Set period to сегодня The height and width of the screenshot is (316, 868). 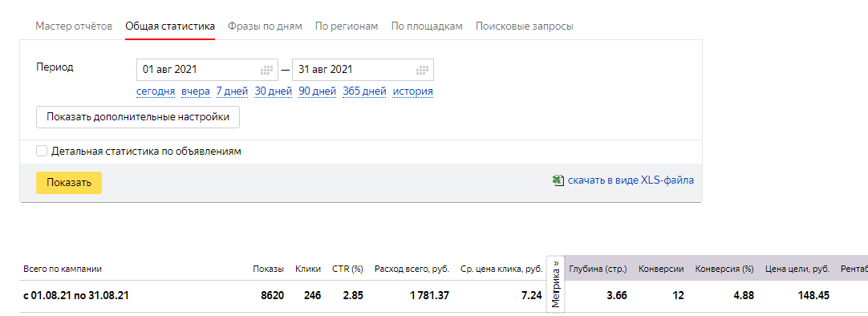point(156,91)
